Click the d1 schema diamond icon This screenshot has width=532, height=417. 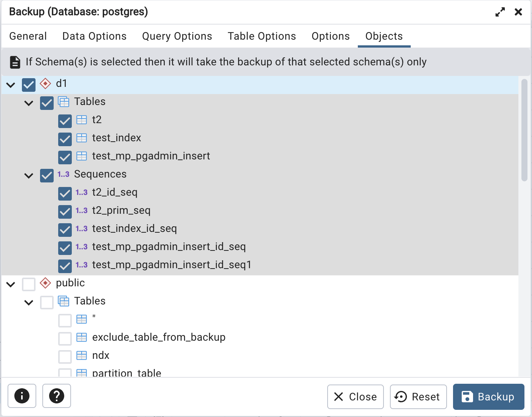[45, 83]
